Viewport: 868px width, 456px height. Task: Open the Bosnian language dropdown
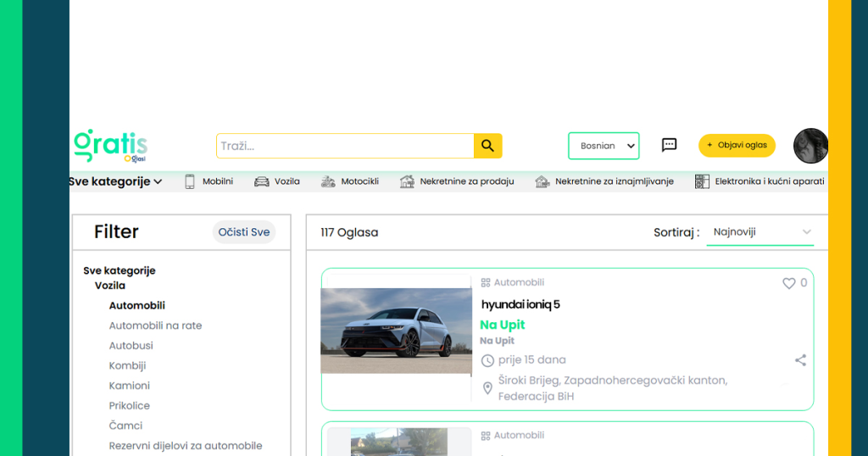pos(604,146)
